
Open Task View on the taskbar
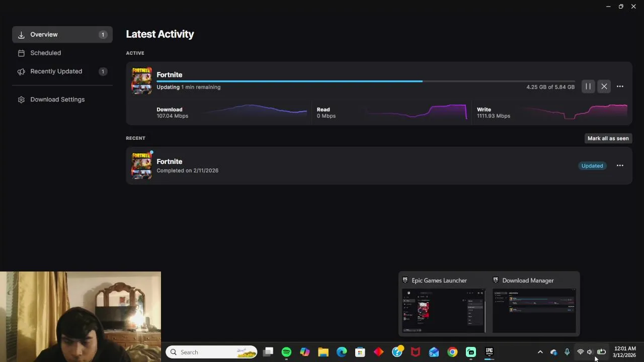pyautogui.click(x=268, y=352)
